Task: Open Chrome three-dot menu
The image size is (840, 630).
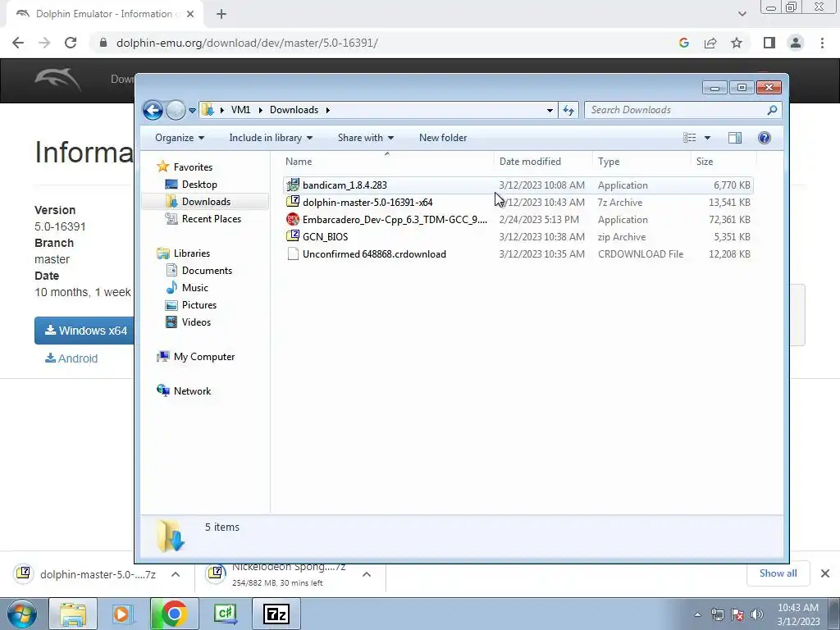Action: (822, 43)
